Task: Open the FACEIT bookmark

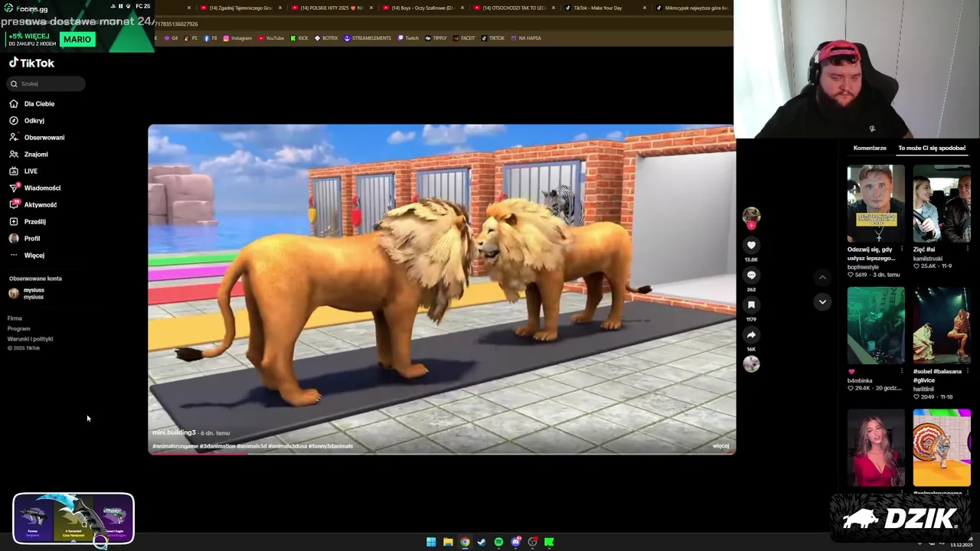Action: 464,37
